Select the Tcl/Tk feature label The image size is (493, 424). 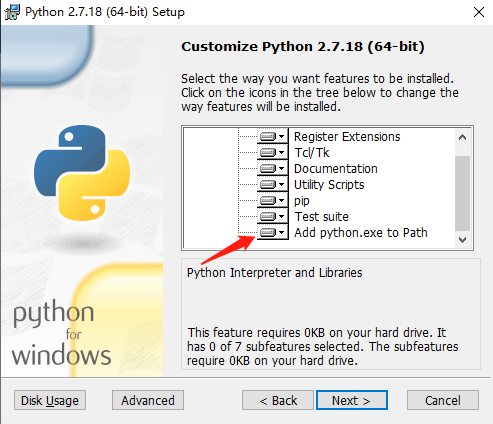[x=312, y=153]
